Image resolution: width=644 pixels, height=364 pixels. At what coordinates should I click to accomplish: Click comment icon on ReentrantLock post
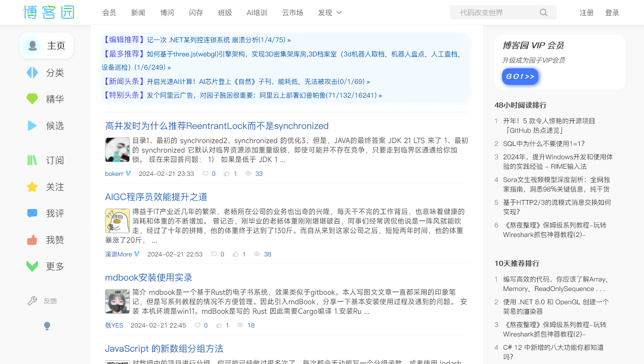tap(206, 173)
